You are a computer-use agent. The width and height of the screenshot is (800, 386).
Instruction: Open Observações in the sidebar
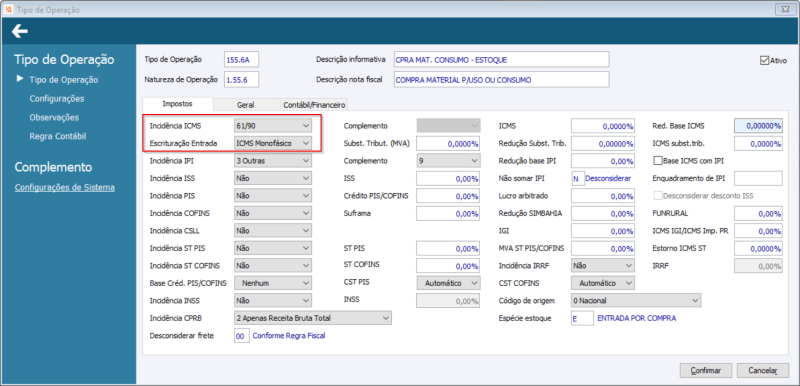click(54, 117)
